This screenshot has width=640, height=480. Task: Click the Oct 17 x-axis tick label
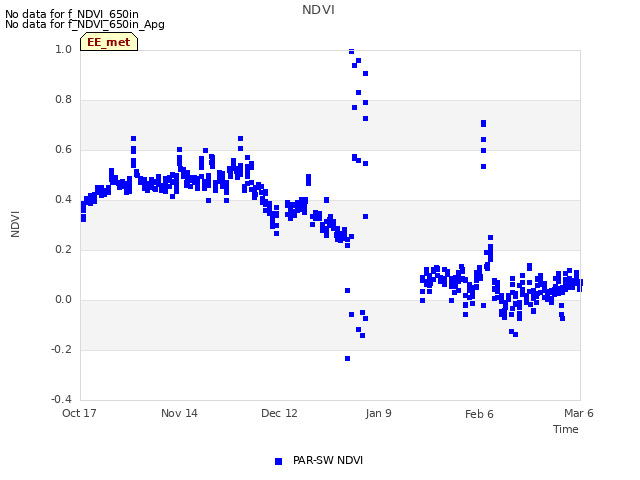click(x=79, y=413)
